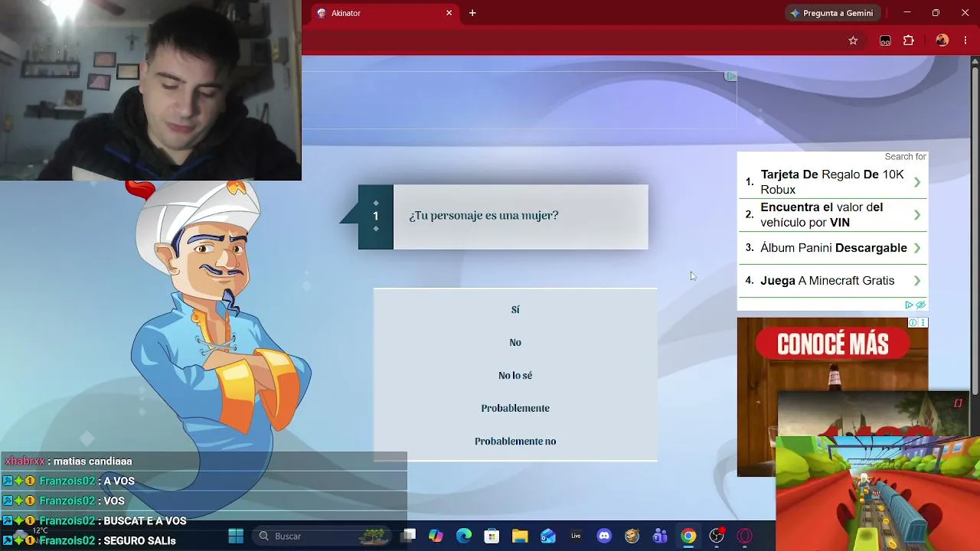Image resolution: width=980 pixels, height=551 pixels.
Task: Bookmark this page with the star icon
Action: (x=853, y=41)
